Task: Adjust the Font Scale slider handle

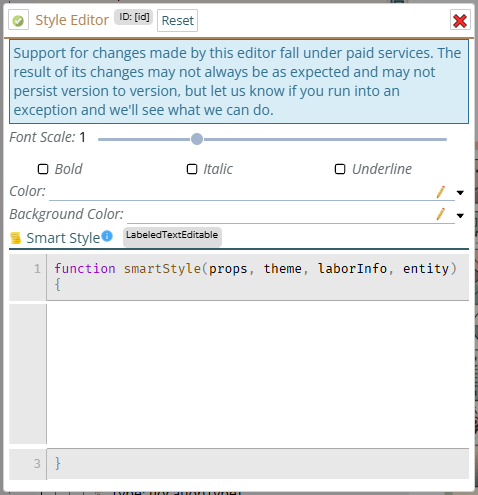Action: point(197,139)
